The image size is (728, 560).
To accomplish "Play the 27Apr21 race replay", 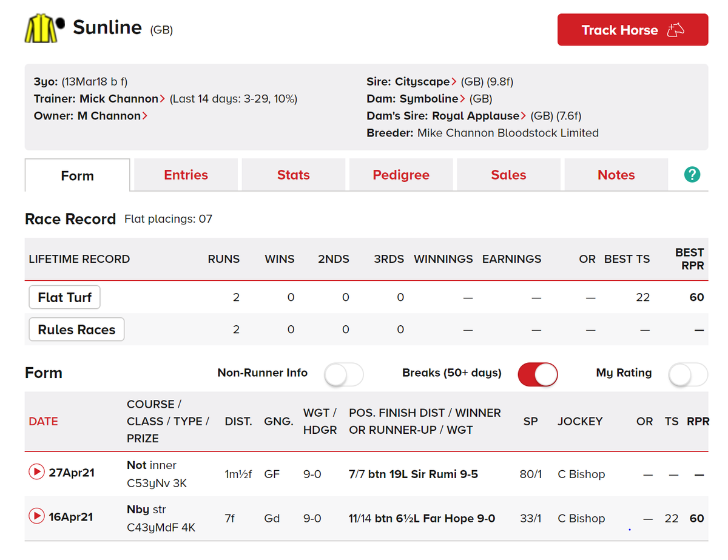I will tap(36, 471).
